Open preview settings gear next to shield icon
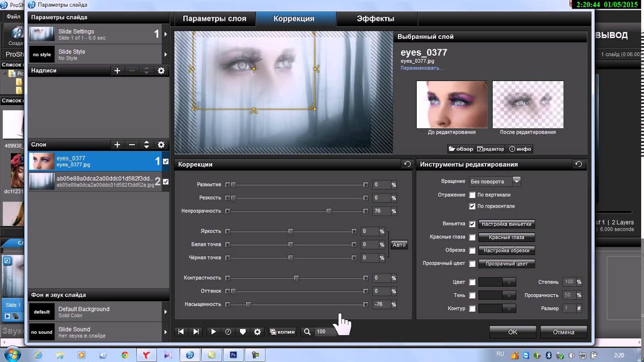Viewport: 644px width, 362px height. pos(258,332)
